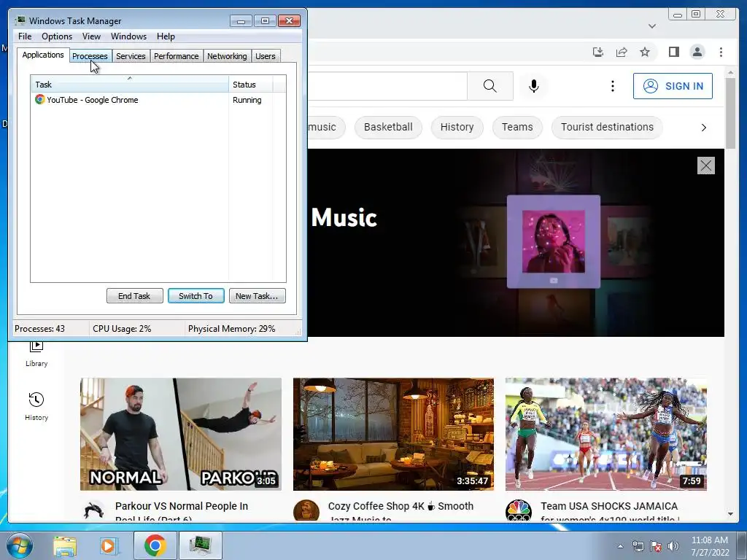Click the scrollbar down arrow on YouTube page
747x560 pixels.
730,514
